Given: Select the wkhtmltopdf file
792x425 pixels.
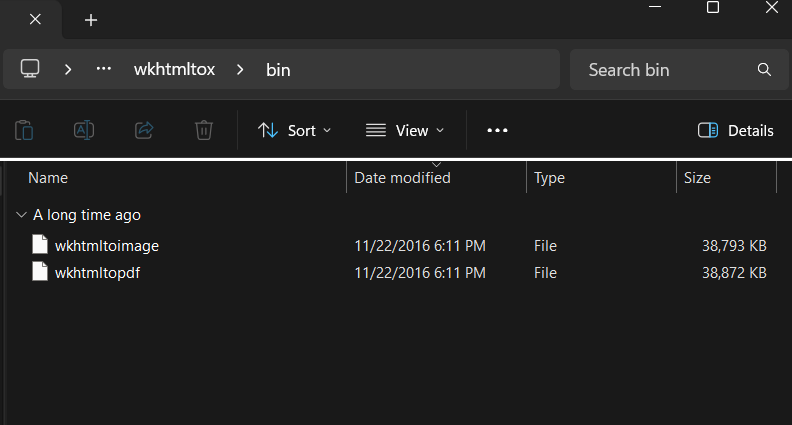Looking at the screenshot, I should click(x=97, y=272).
